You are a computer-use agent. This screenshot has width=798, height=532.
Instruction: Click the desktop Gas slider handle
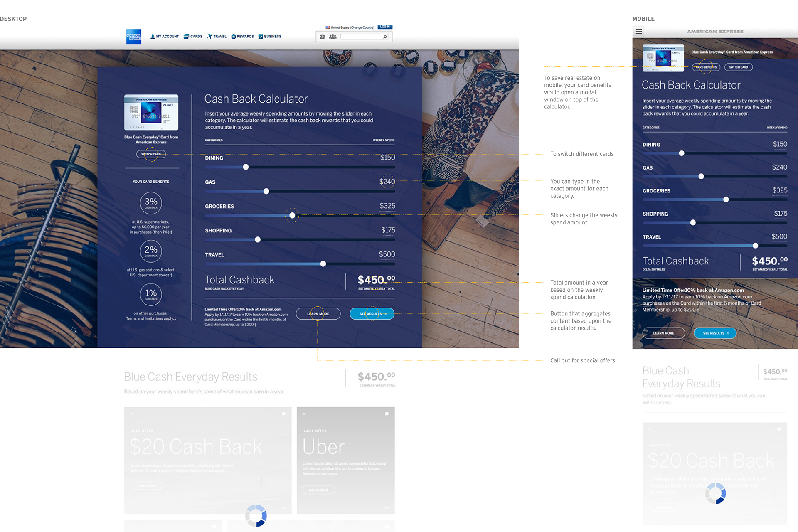[x=266, y=191]
